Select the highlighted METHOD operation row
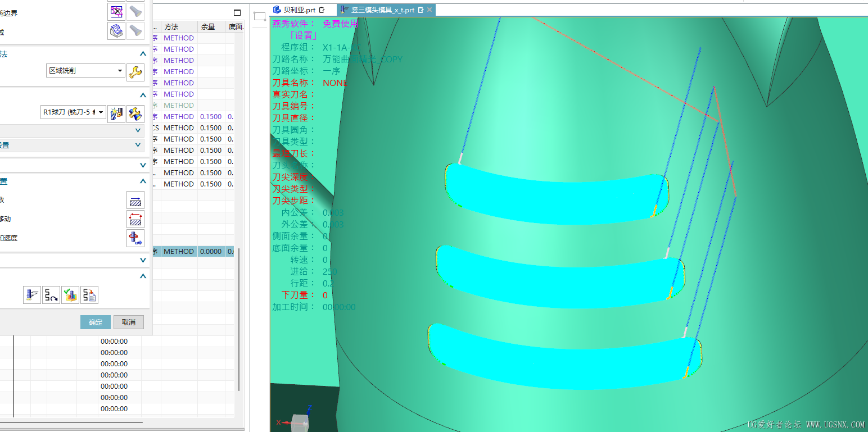The width and height of the screenshot is (868, 432). tap(179, 251)
